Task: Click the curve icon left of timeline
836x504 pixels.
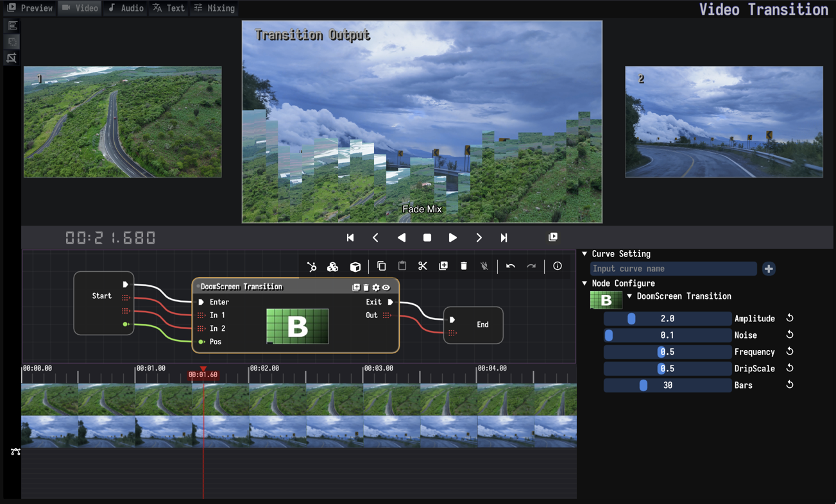Action: pos(15,452)
